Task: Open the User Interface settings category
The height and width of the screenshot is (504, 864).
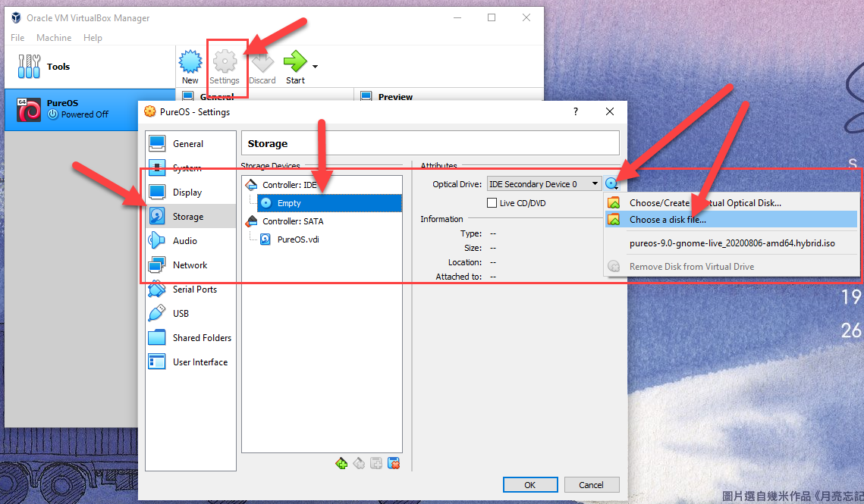Action: tap(190, 362)
